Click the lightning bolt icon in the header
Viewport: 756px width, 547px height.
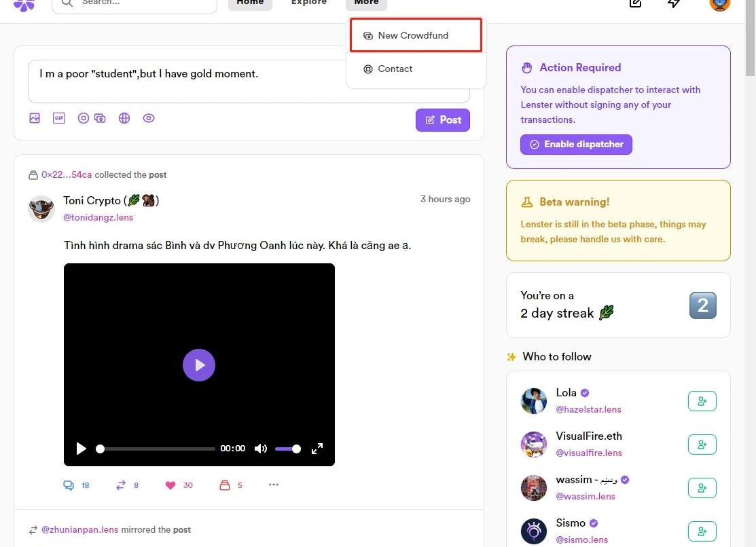[673, 3]
